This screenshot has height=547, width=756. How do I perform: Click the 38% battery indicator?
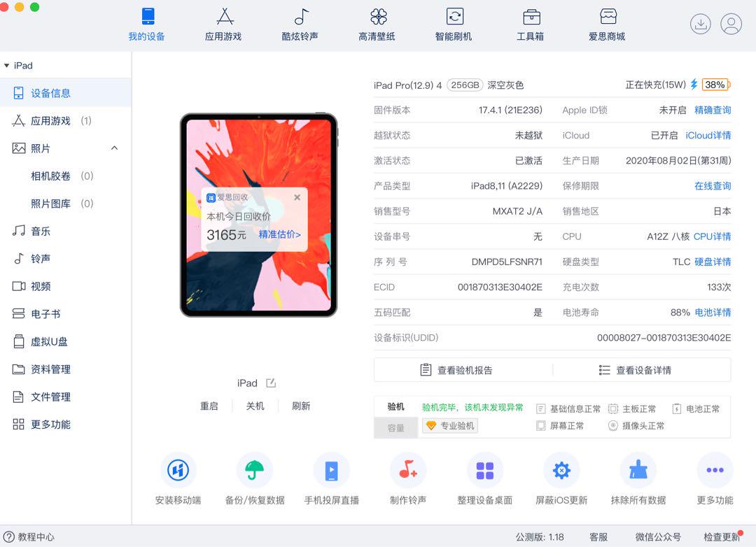716,85
